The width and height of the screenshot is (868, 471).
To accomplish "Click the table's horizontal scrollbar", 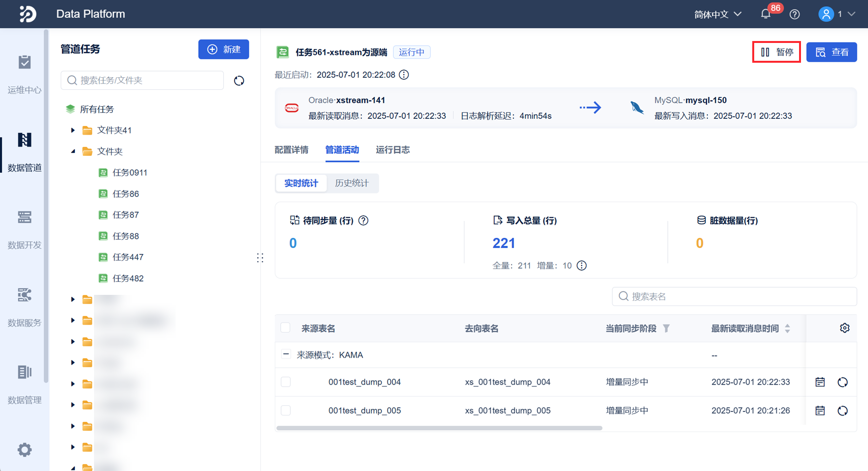I will 439,428.
